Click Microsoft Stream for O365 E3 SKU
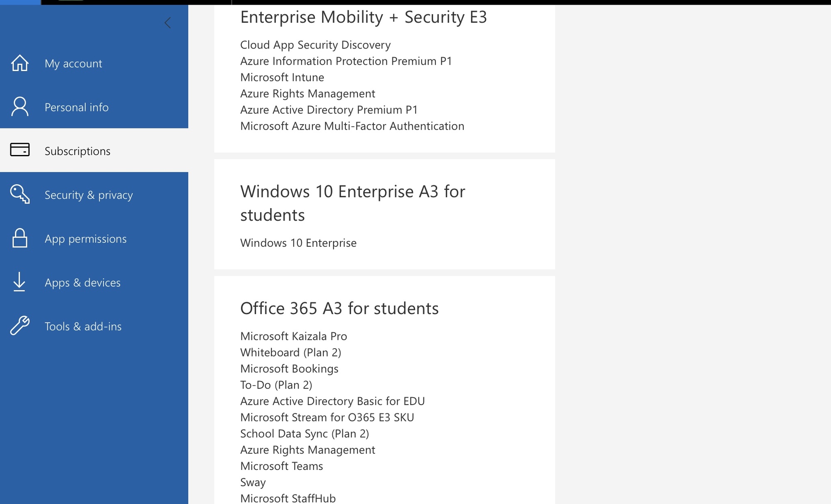Screen dimensions: 831x504 pyautogui.click(x=327, y=418)
